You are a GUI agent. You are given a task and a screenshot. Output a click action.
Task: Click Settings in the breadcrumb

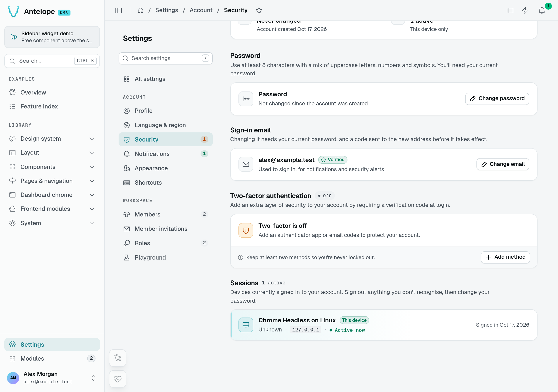(x=167, y=10)
